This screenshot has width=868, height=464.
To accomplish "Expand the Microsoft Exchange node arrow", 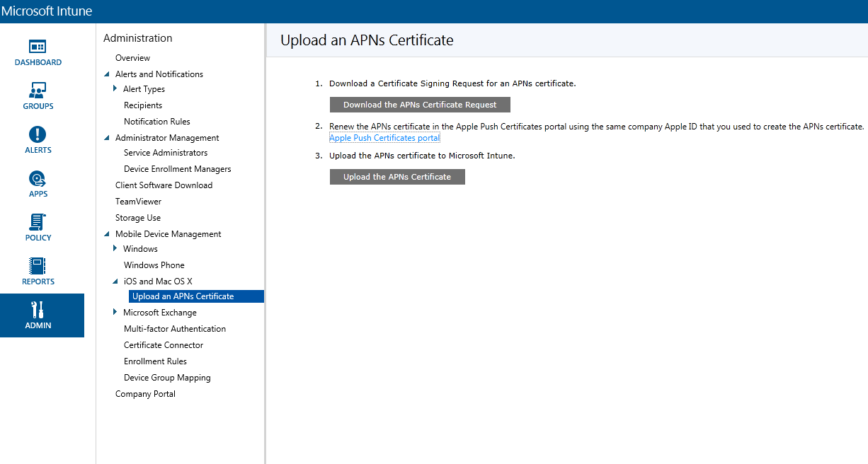I will click(x=115, y=313).
